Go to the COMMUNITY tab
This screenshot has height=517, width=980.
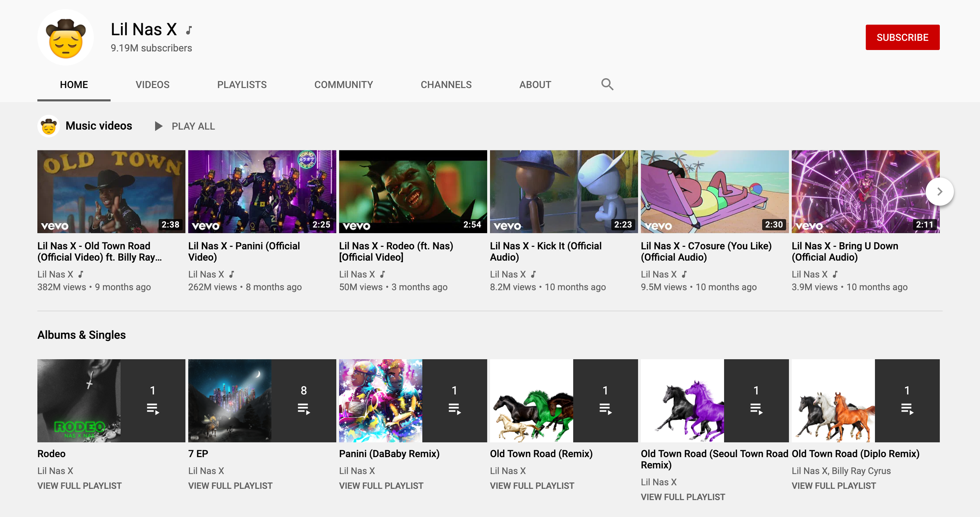[x=344, y=85]
